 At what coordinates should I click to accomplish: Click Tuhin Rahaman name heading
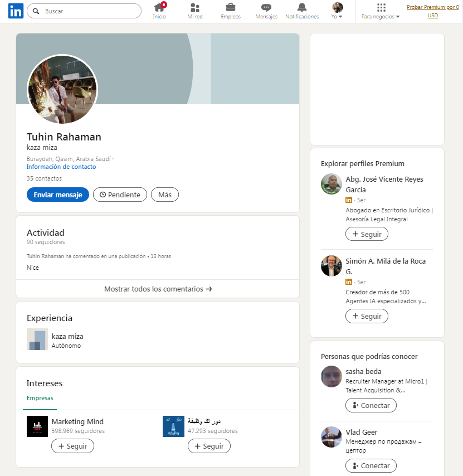[64, 137]
